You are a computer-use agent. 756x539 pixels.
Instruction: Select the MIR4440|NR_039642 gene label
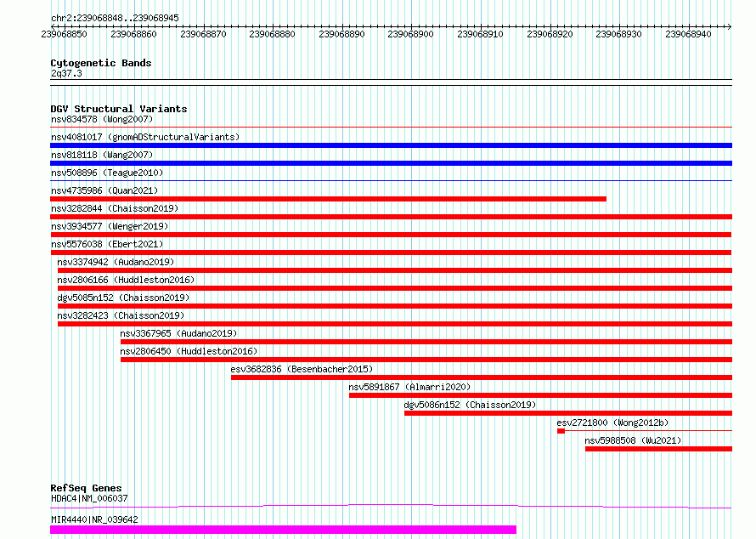(x=94, y=519)
